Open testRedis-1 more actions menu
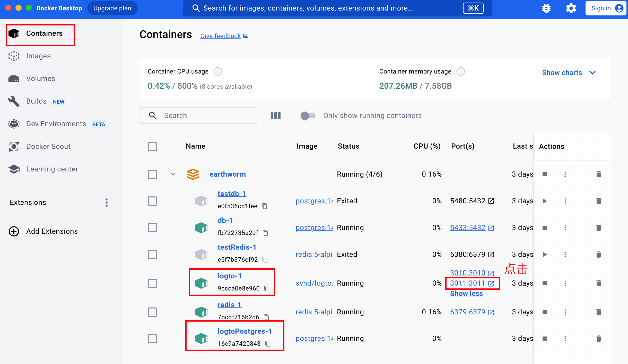628x364 pixels. [x=565, y=254]
